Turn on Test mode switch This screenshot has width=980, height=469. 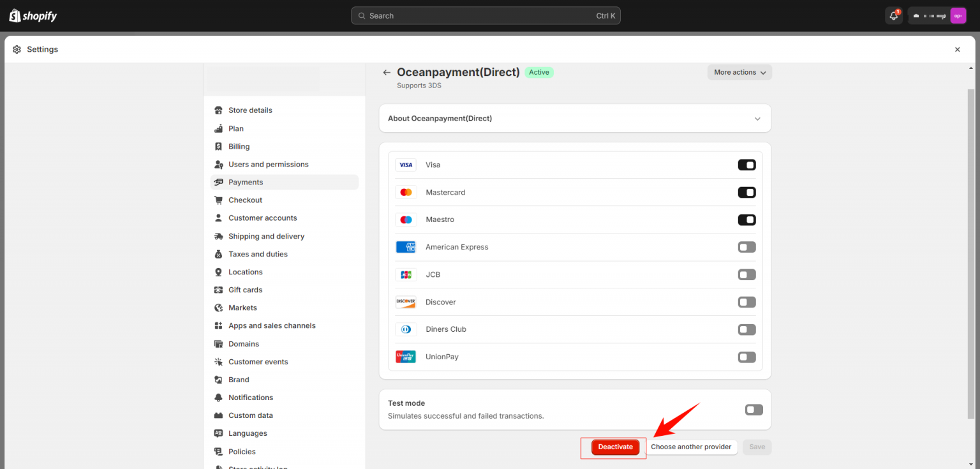(754, 410)
